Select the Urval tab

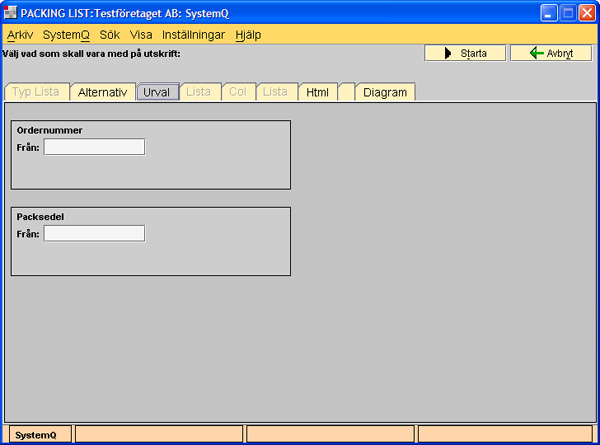158,92
